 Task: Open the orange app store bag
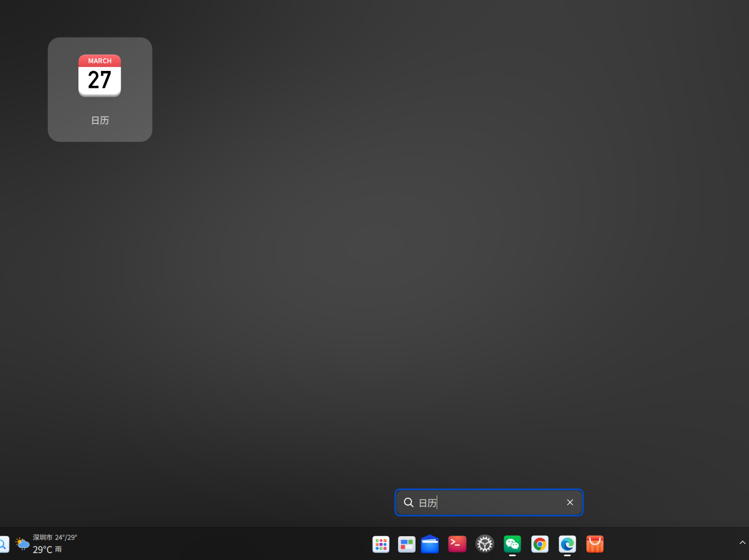[595, 544]
